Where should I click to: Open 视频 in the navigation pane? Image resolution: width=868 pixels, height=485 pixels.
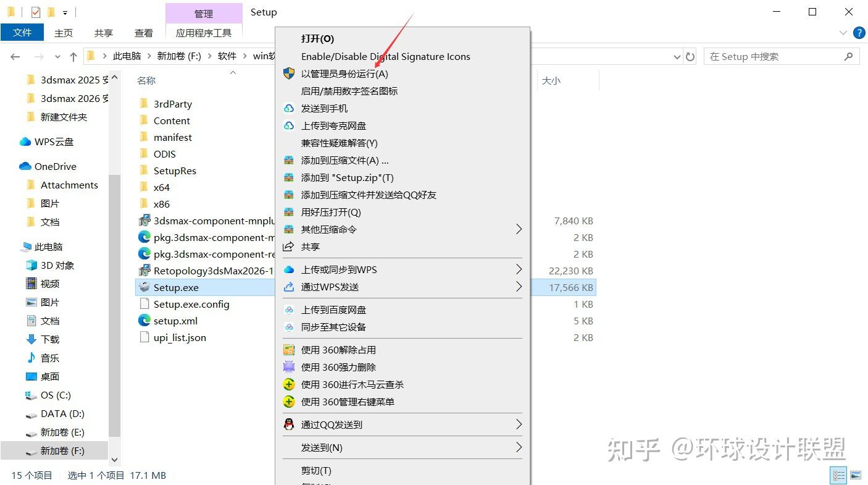50,284
